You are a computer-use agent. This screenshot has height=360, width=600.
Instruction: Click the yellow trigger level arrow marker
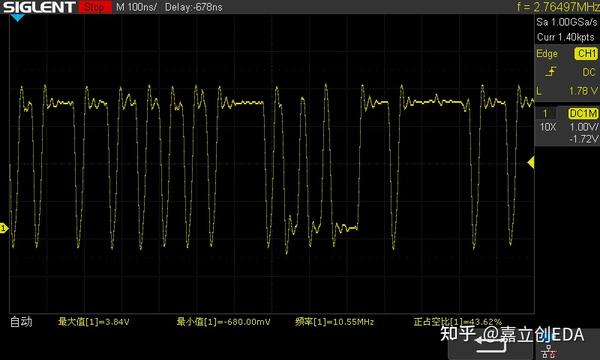coord(531,163)
